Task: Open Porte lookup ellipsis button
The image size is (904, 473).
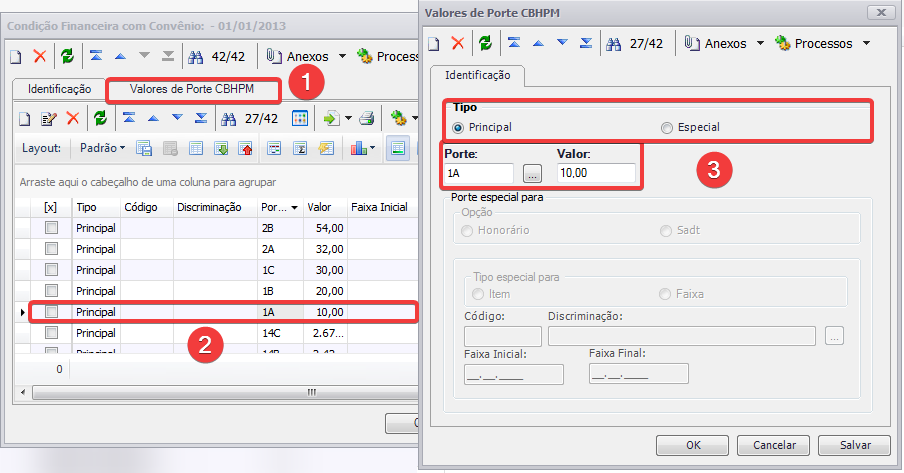Action: [532, 173]
